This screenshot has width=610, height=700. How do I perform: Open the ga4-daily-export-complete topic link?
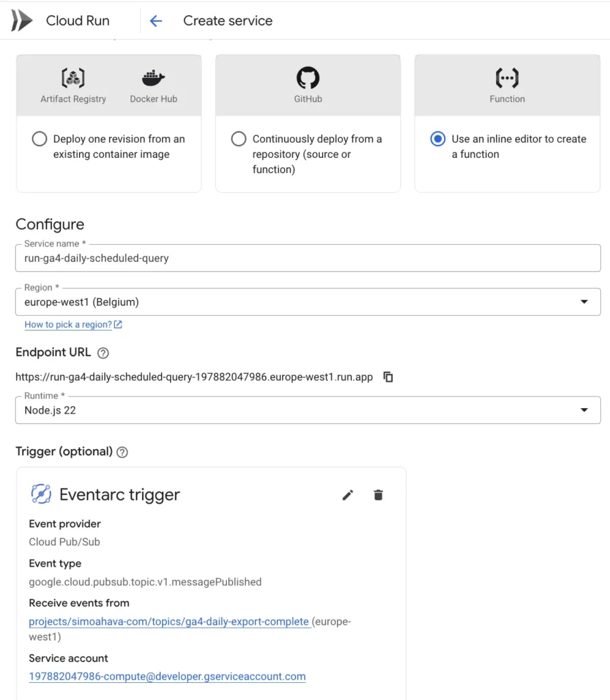(x=169, y=622)
